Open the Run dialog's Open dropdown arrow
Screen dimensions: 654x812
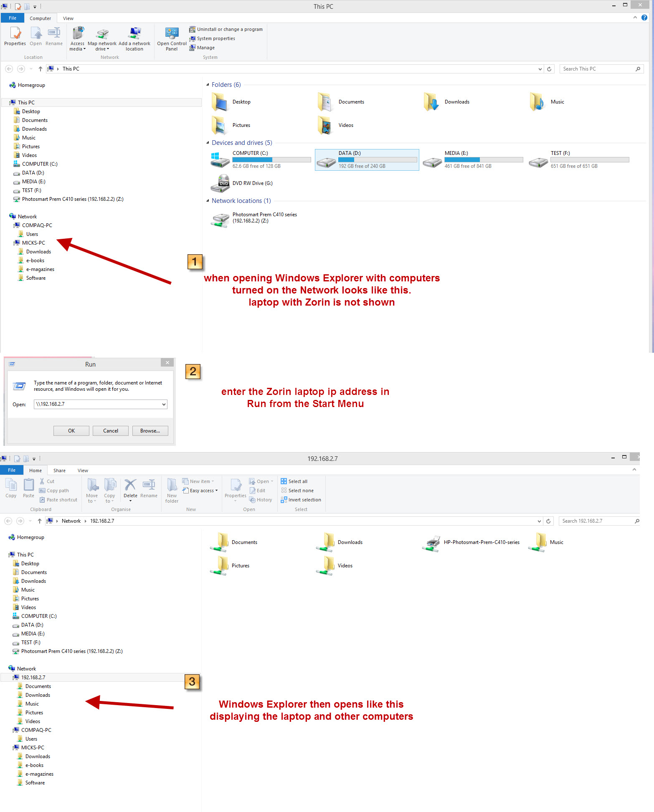[x=164, y=404]
